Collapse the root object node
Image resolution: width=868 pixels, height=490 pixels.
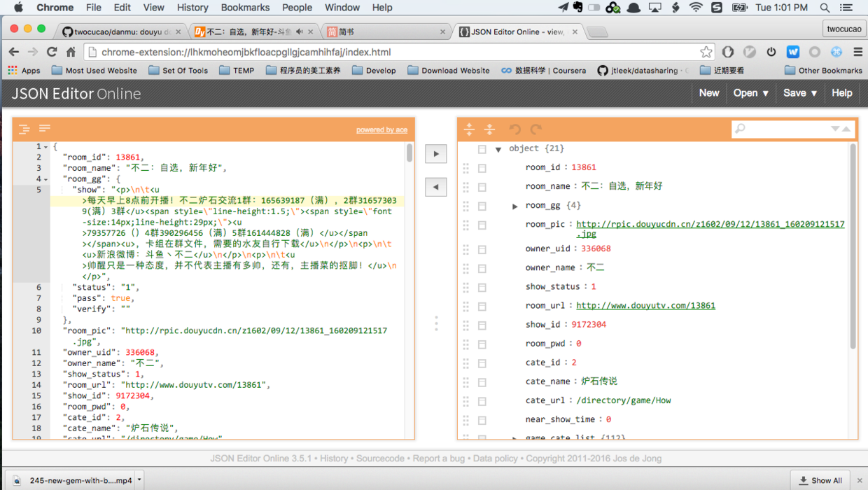(498, 149)
